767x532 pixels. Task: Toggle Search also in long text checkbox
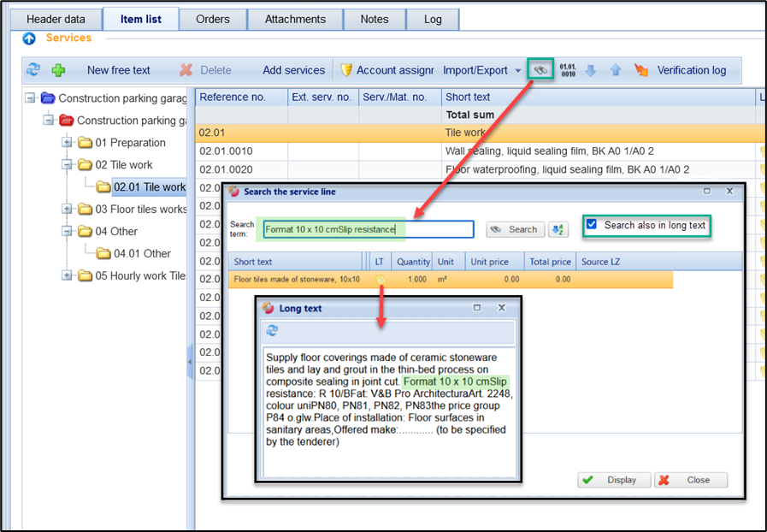tap(592, 225)
